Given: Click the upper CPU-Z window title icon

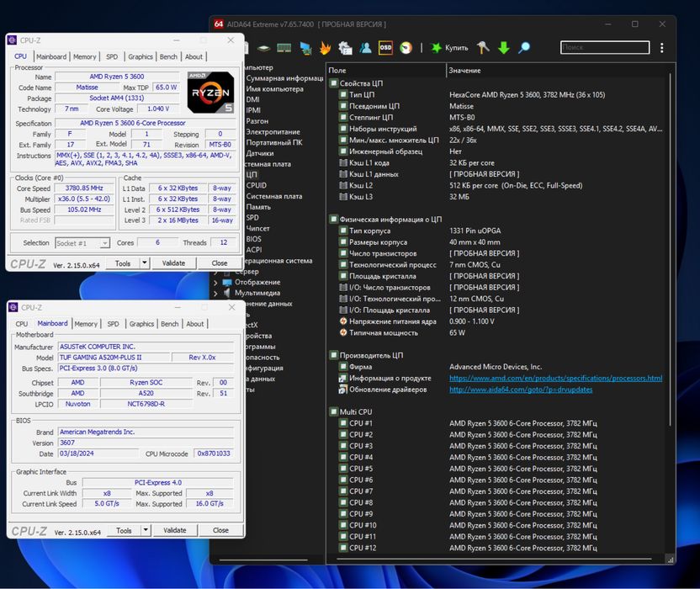Looking at the screenshot, I should pos(13,40).
